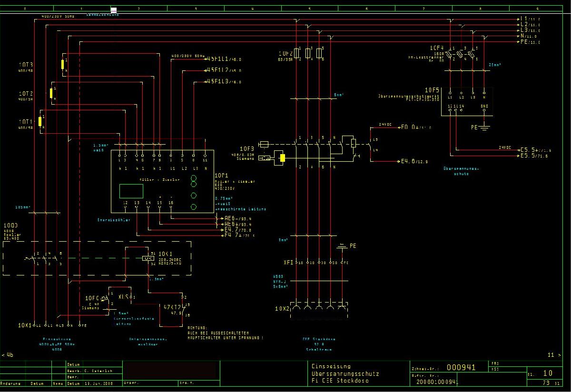Screen dimensions: 571x392
Task: Go to previous page via '< 4b' marker
Action: [x=8, y=355]
